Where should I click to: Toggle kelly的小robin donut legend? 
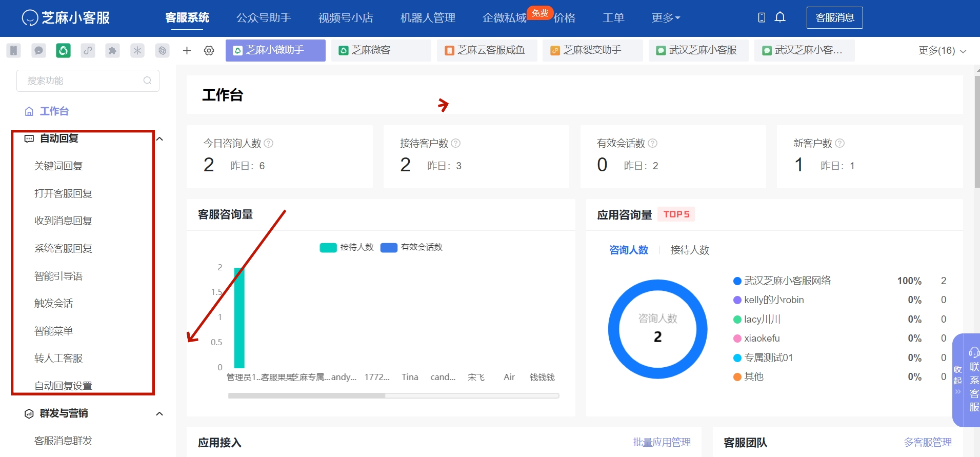[x=768, y=300]
